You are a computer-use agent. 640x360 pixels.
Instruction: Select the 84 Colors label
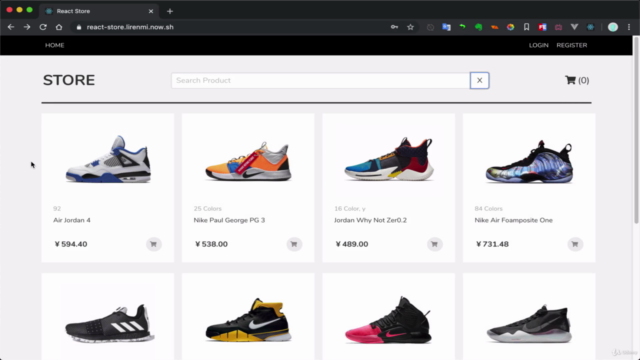click(488, 209)
